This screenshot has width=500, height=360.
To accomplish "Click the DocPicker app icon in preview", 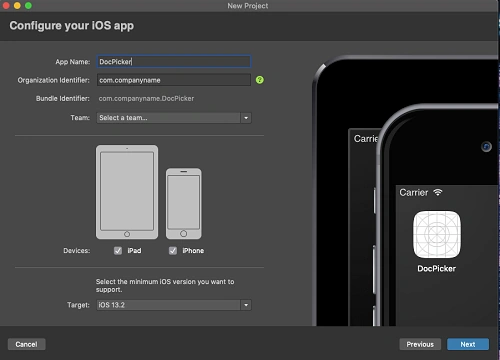I will pyautogui.click(x=437, y=234).
